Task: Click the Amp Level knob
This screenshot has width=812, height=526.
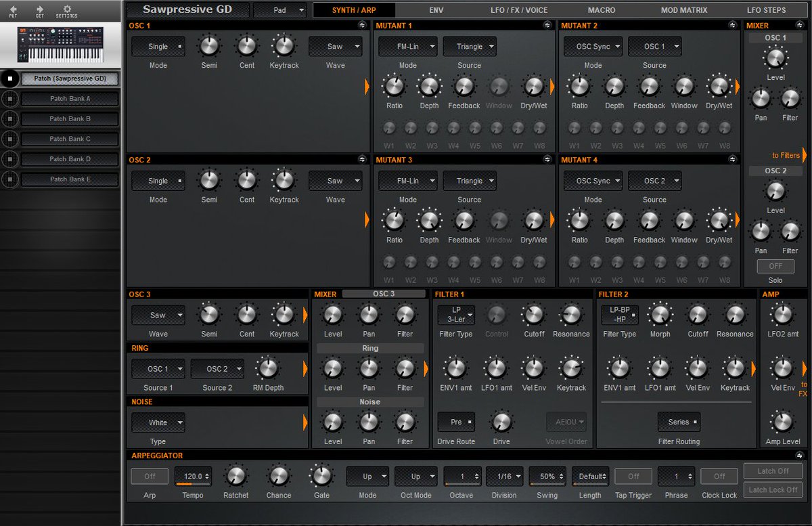Action: (782, 422)
